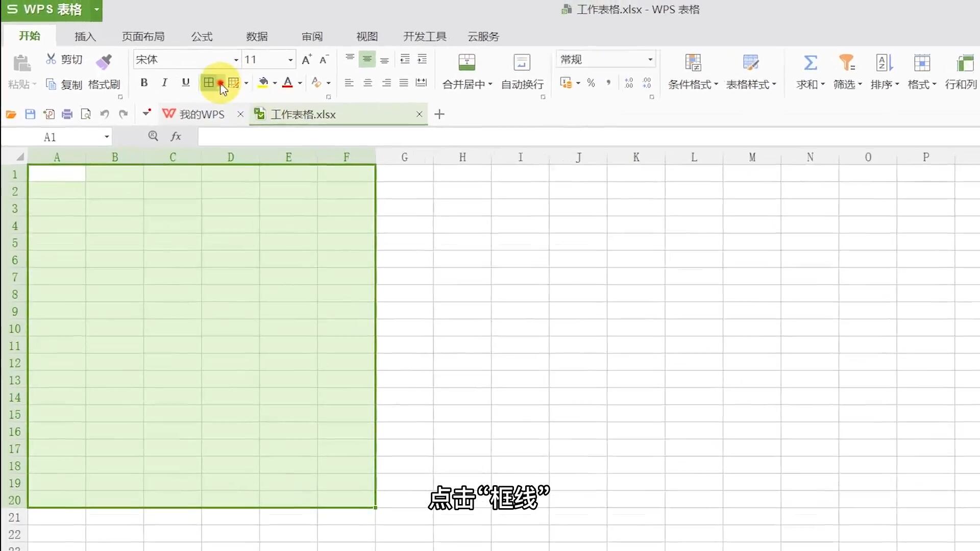
Task: Open the number format 常规 dropdown
Action: coord(650,60)
